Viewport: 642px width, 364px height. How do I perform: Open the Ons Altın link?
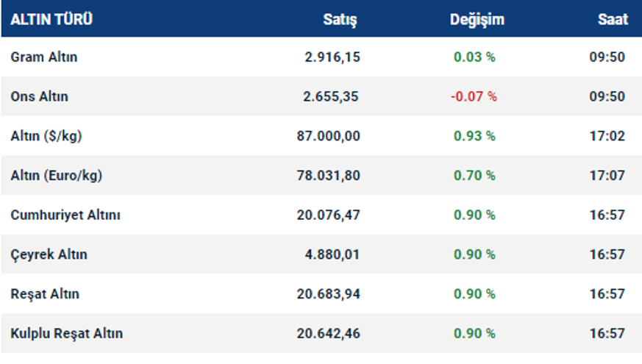[x=40, y=96]
